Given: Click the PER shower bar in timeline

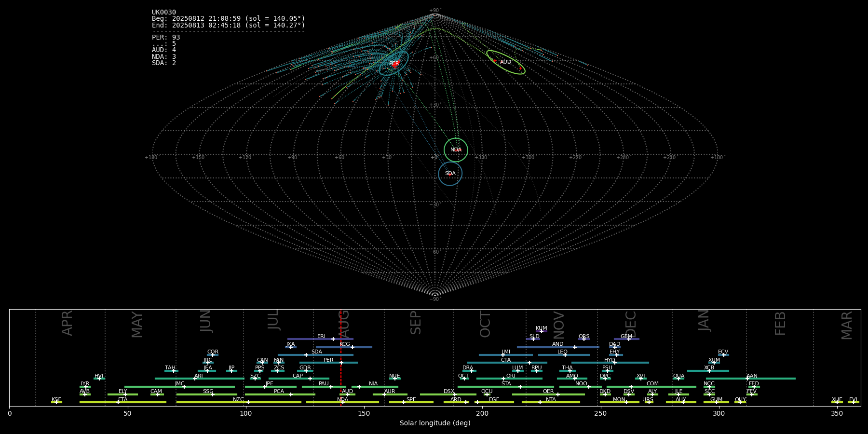Looking at the screenshot, I should click(328, 363).
